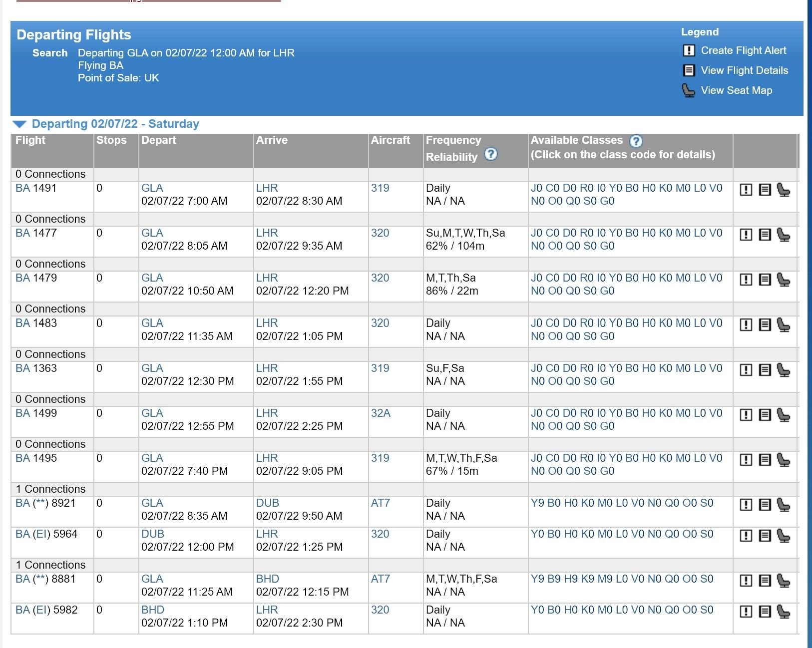
Task: Collapse the Departing 02/07/22 - Saturday section
Action: point(19,124)
